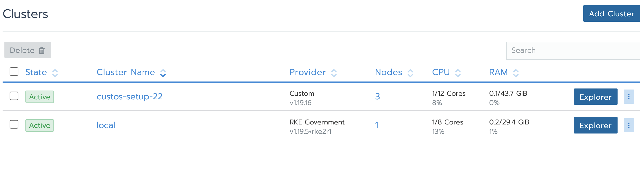The width and height of the screenshot is (644, 178).
Task: Open node count link for custos-setup-22
Action: click(x=377, y=97)
